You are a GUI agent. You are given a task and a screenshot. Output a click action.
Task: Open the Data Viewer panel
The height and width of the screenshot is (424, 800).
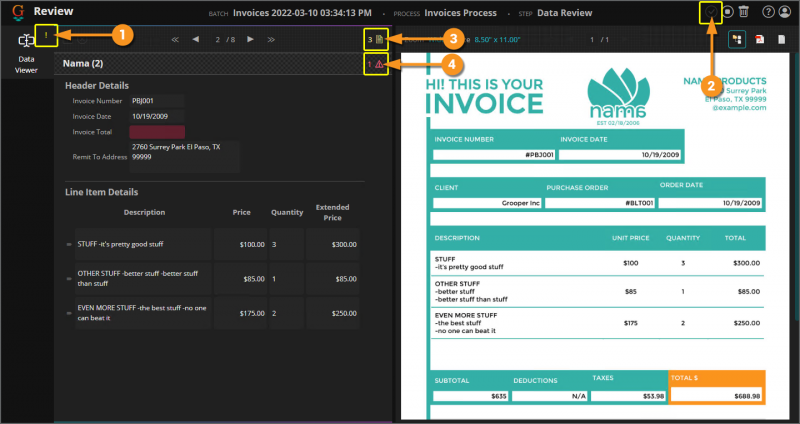click(26, 50)
